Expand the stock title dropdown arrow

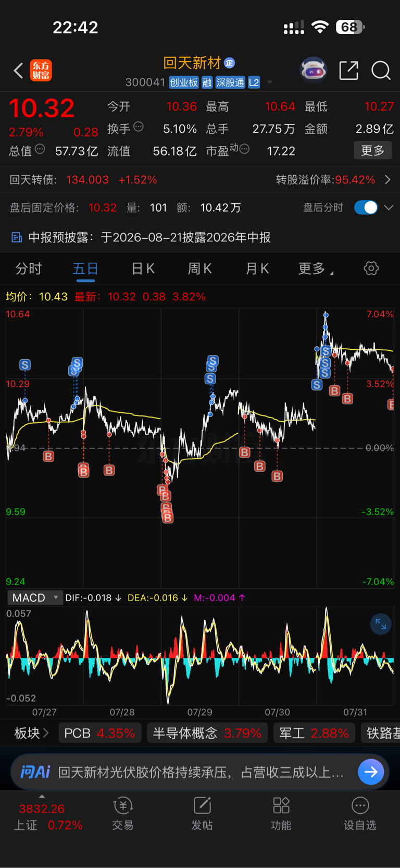pos(269,82)
